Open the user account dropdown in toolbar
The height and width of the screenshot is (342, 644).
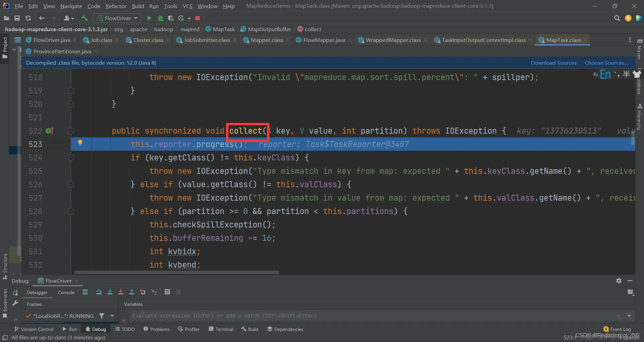[x=68, y=18]
